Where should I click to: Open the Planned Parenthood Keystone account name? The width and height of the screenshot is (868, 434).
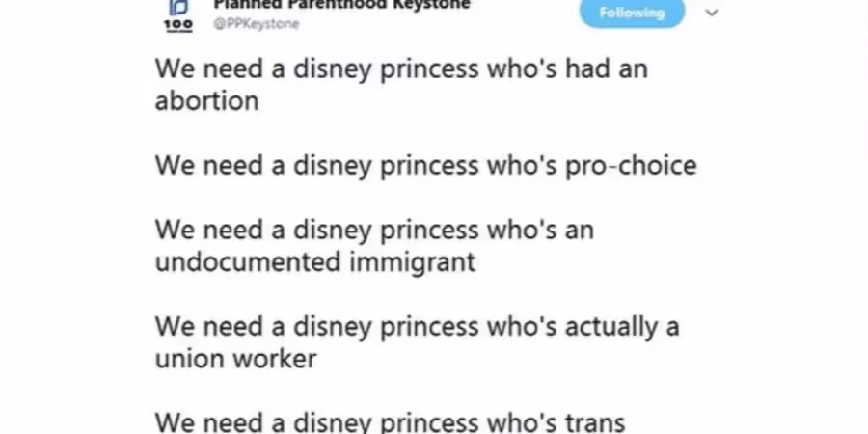pyautogui.click(x=341, y=5)
